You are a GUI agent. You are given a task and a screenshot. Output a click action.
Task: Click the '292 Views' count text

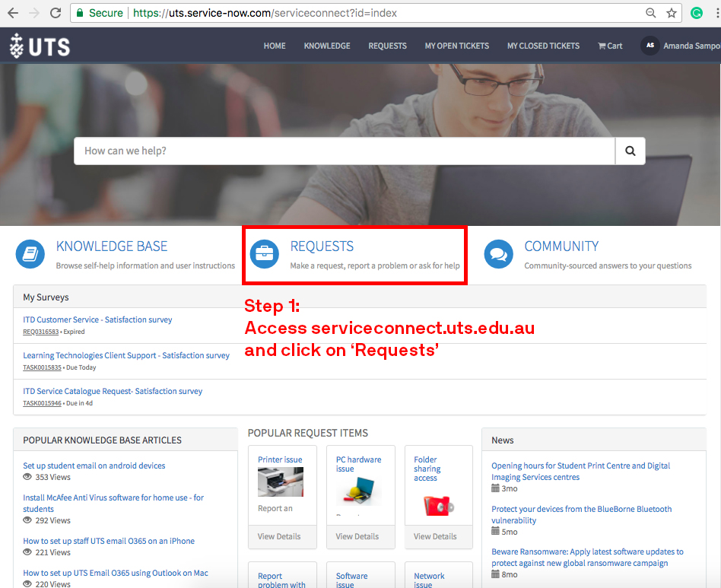click(53, 520)
